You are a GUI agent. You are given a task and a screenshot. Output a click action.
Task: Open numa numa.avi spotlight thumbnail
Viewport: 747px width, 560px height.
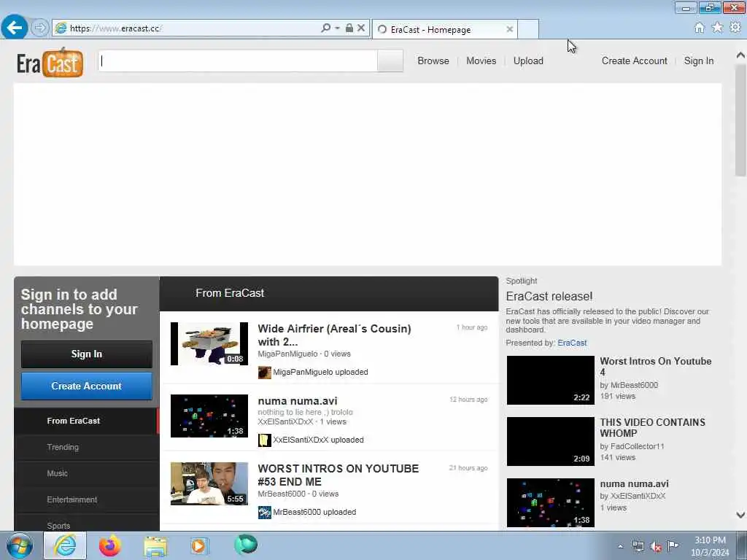(551, 503)
